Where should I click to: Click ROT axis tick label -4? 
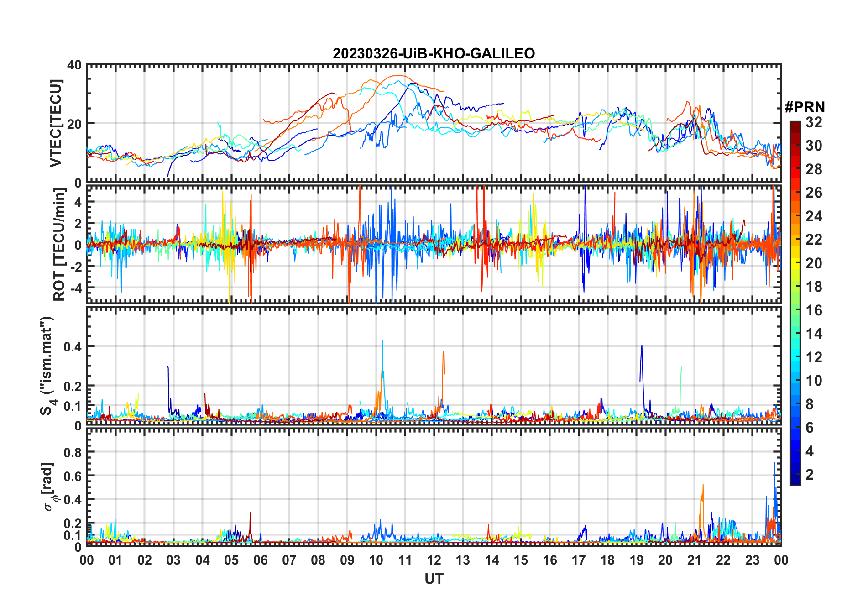click(75, 288)
